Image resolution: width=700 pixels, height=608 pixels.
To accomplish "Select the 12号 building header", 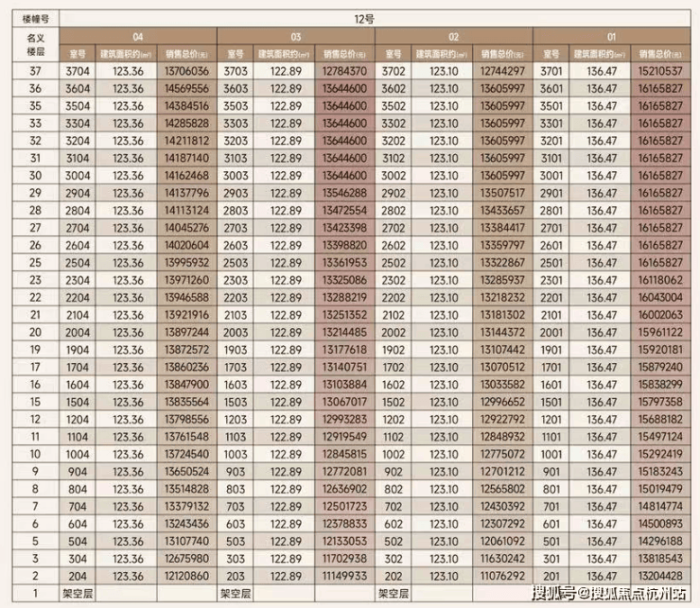I will 375,17.
